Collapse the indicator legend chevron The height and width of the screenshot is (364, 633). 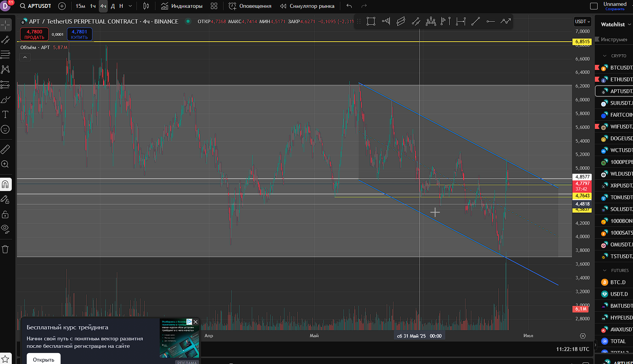pyautogui.click(x=25, y=57)
